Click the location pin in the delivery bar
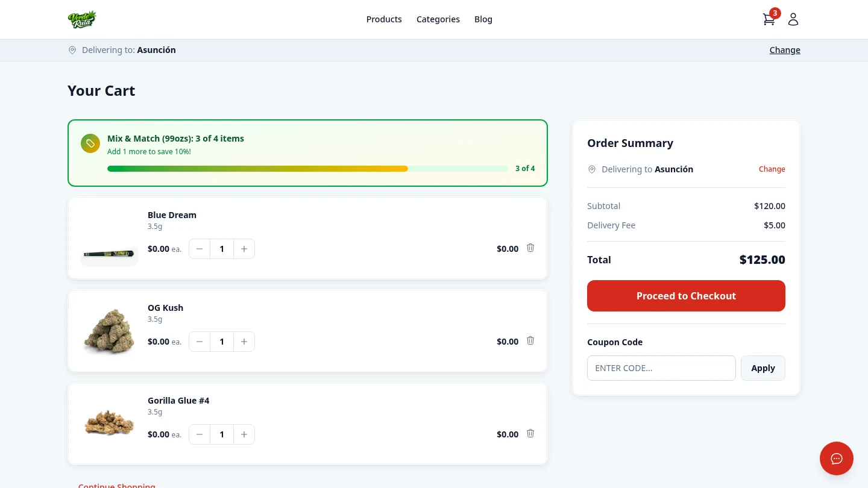Screen dimensions: 868x488 (72, 50)
